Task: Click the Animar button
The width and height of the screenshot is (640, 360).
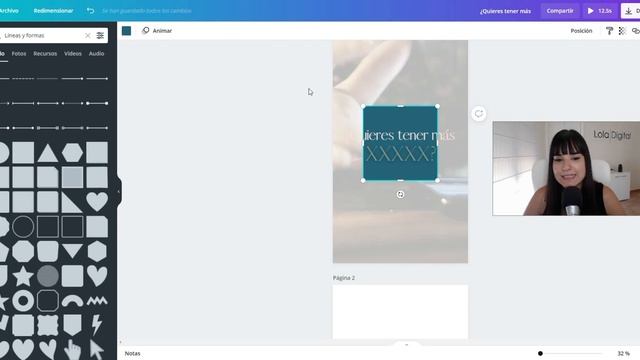Action: coord(157,31)
